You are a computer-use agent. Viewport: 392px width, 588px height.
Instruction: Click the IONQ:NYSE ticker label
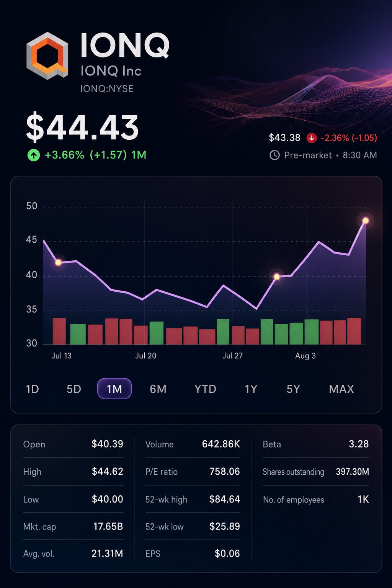click(107, 89)
